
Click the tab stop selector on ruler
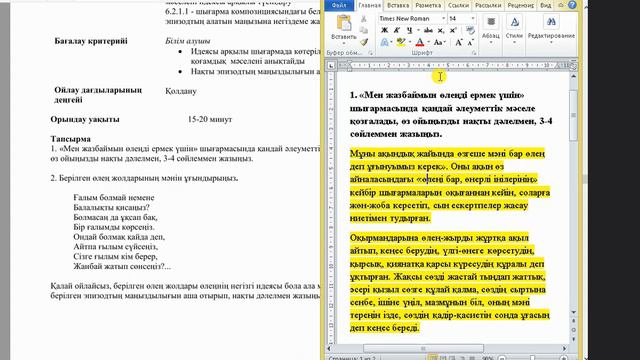click(x=331, y=66)
